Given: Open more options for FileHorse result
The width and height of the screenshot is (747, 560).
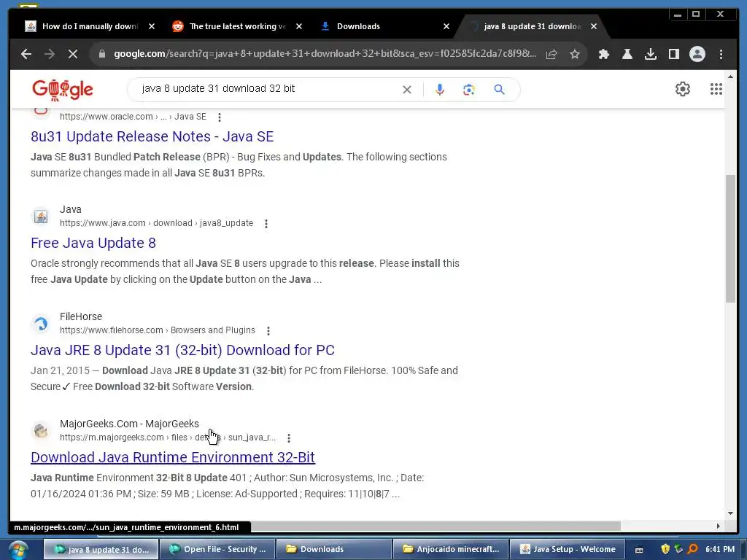Looking at the screenshot, I should click(x=268, y=331).
